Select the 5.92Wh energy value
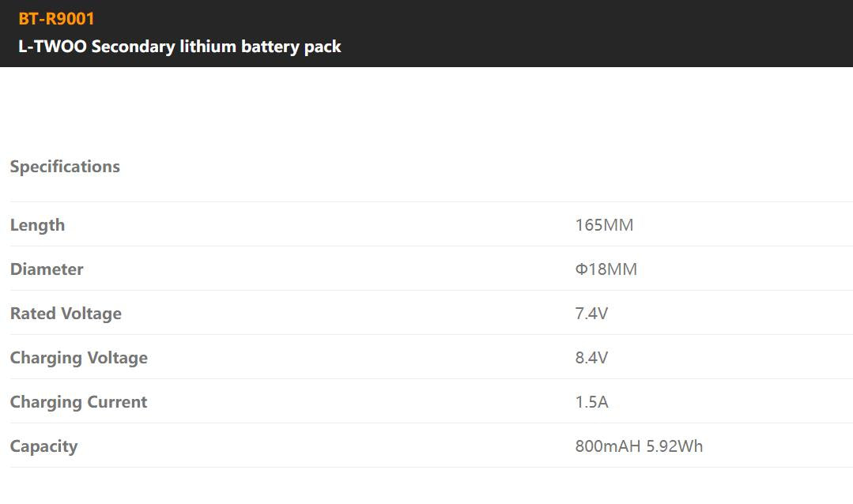Screen dimensions: 853x504 [674, 446]
